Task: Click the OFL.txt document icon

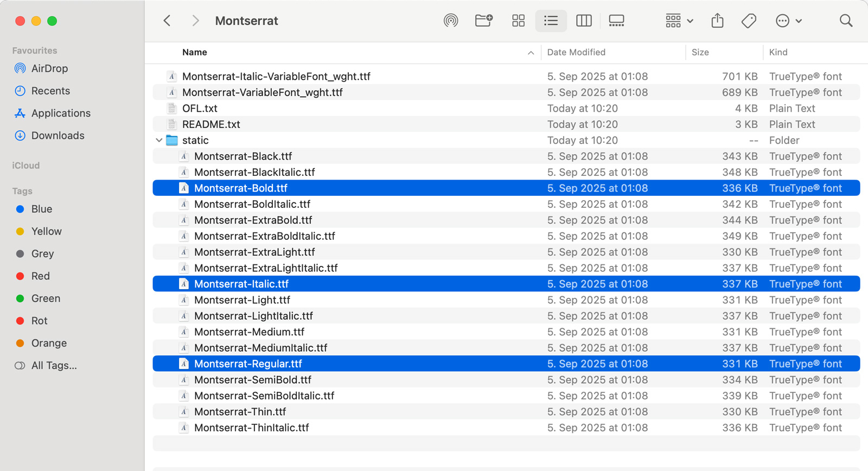Action: tap(172, 108)
